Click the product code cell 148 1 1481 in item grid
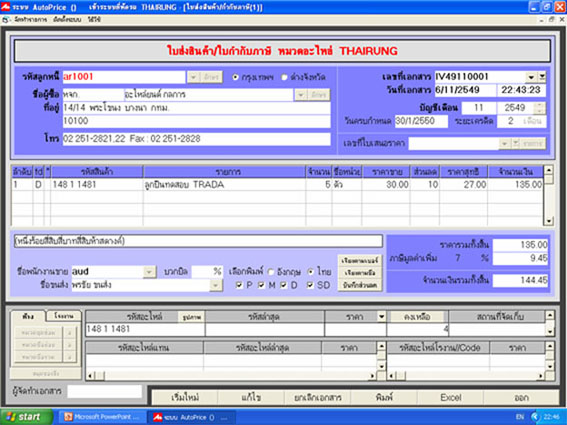Screen dimensions: 567x425 pos(97,185)
